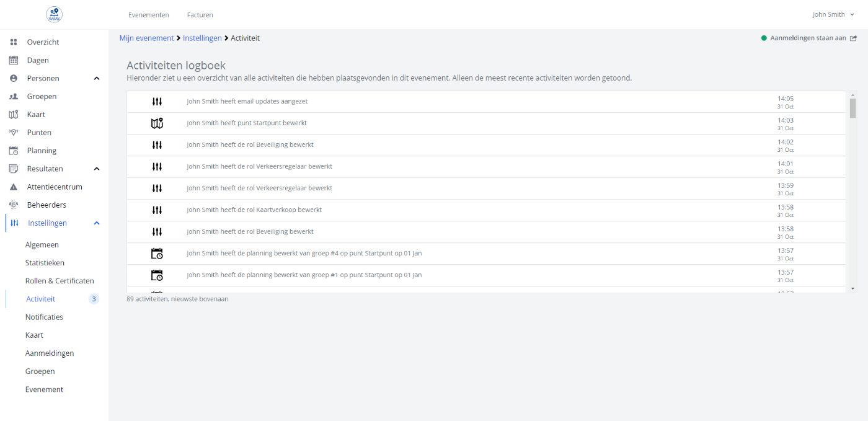Click the Beheerders admin icon
The image size is (868, 421).
point(14,205)
